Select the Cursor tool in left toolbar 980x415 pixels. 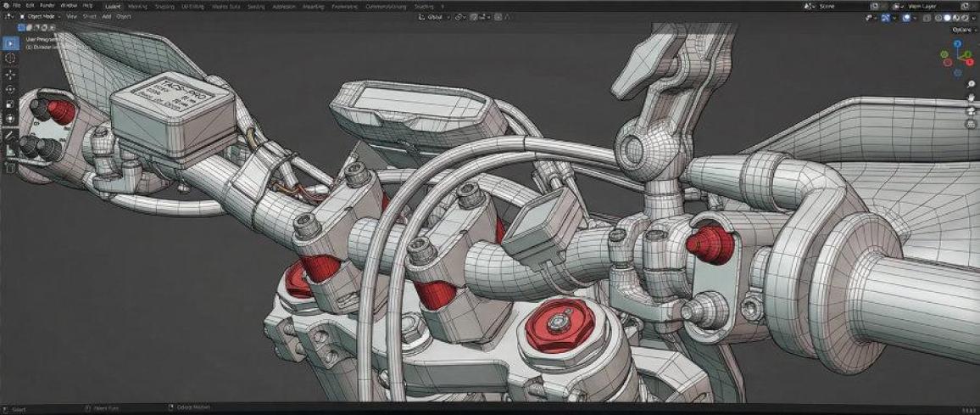coord(10,59)
